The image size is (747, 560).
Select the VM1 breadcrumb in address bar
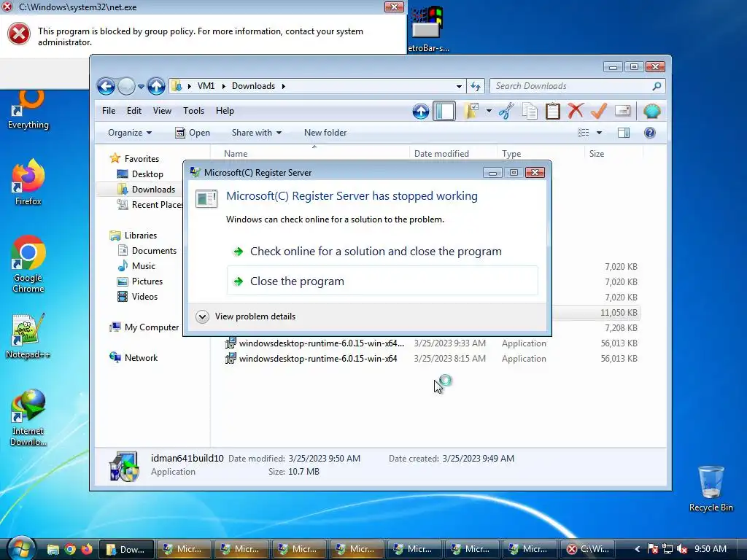pos(206,86)
